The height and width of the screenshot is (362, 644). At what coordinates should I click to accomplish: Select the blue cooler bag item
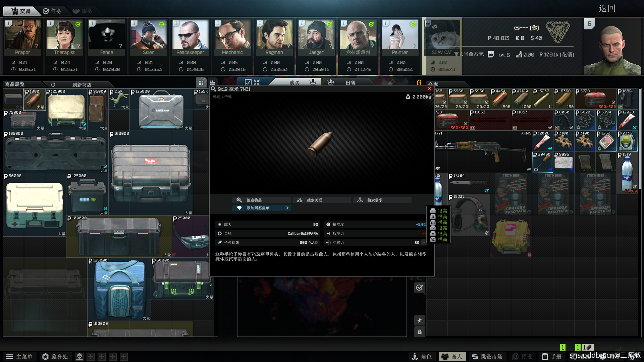pos(119,289)
